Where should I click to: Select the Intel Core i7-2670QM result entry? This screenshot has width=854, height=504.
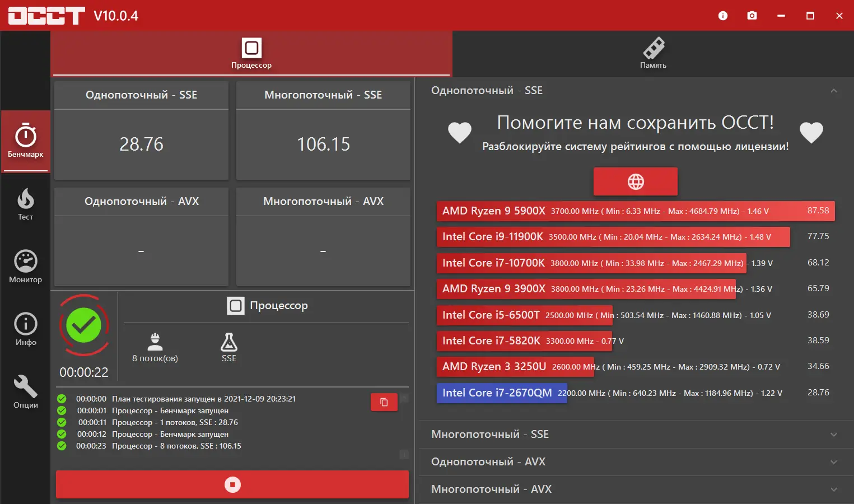tap(501, 393)
